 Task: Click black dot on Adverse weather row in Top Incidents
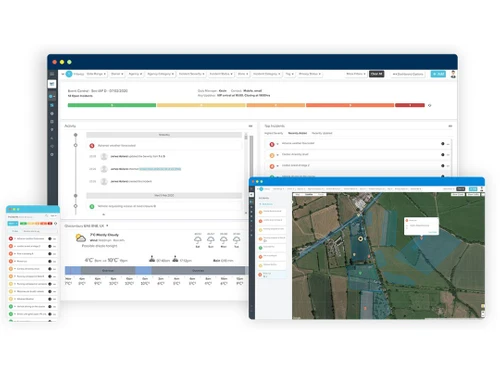coord(443,144)
